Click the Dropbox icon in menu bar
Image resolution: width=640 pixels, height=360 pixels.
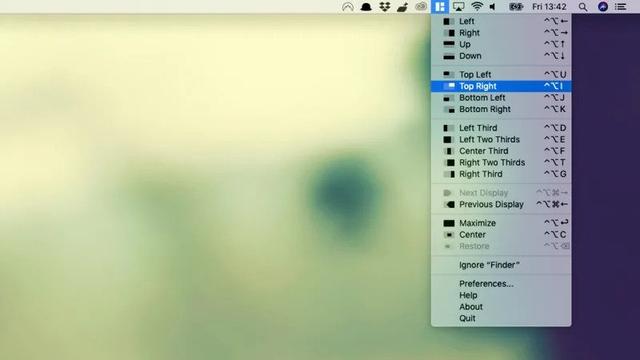(x=384, y=7)
